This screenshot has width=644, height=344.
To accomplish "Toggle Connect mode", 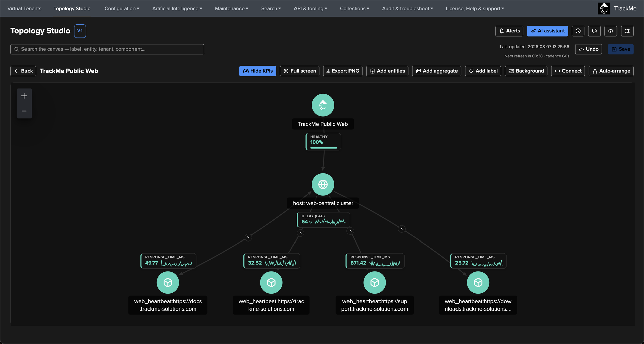I will tap(568, 71).
